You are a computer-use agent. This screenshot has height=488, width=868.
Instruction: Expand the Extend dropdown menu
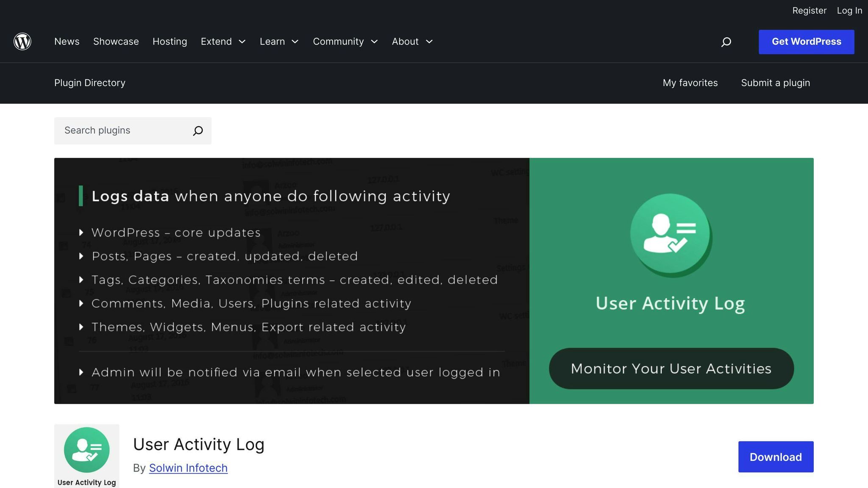coord(223,42)
